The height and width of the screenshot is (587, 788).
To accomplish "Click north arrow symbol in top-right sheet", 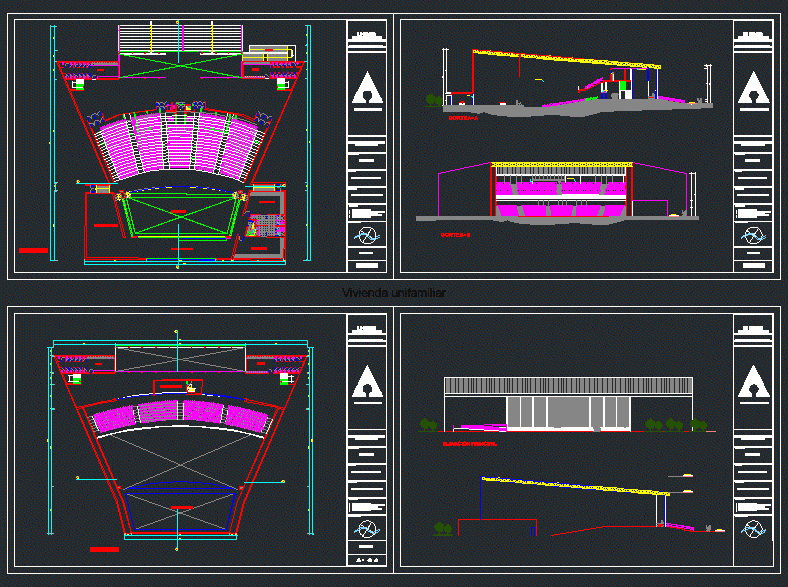I will coord(752,236).
